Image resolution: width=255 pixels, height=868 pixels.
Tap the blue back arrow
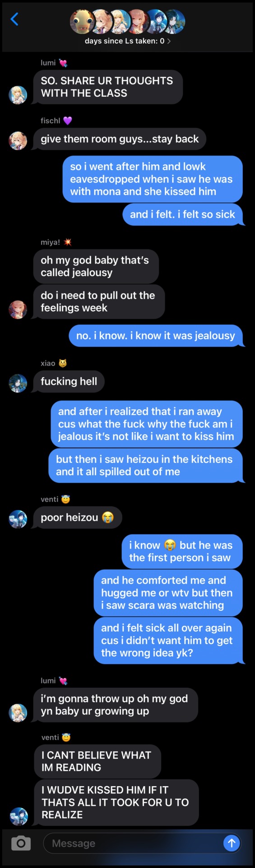click(x=14, y=19)
